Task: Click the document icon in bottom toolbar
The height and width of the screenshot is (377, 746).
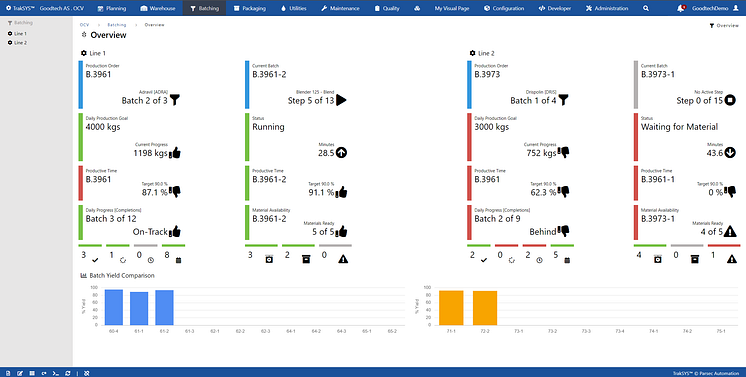Action: 8,374
